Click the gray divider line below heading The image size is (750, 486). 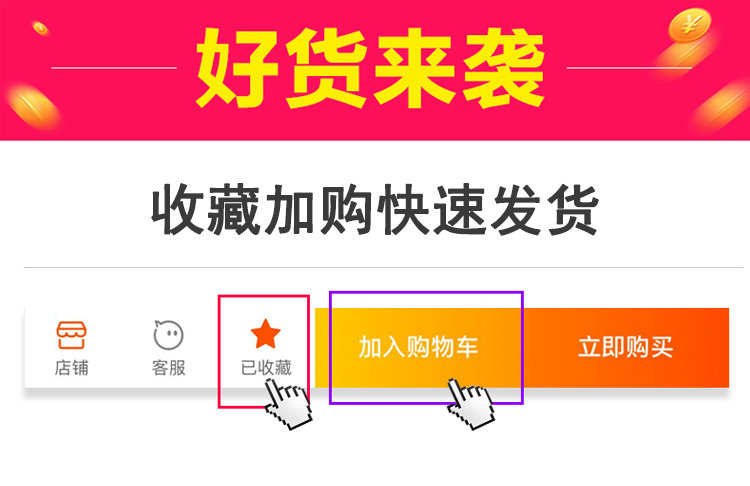pos(384,267)
